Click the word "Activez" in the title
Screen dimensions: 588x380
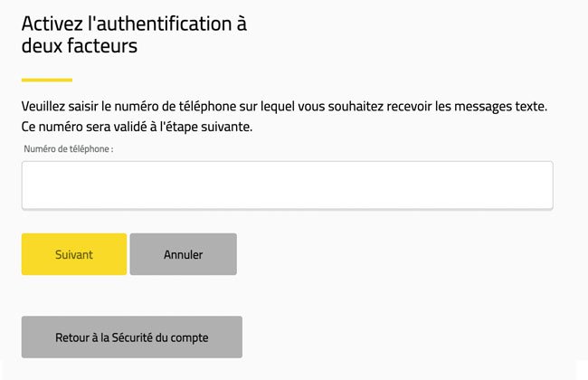(x=50, y=24)
